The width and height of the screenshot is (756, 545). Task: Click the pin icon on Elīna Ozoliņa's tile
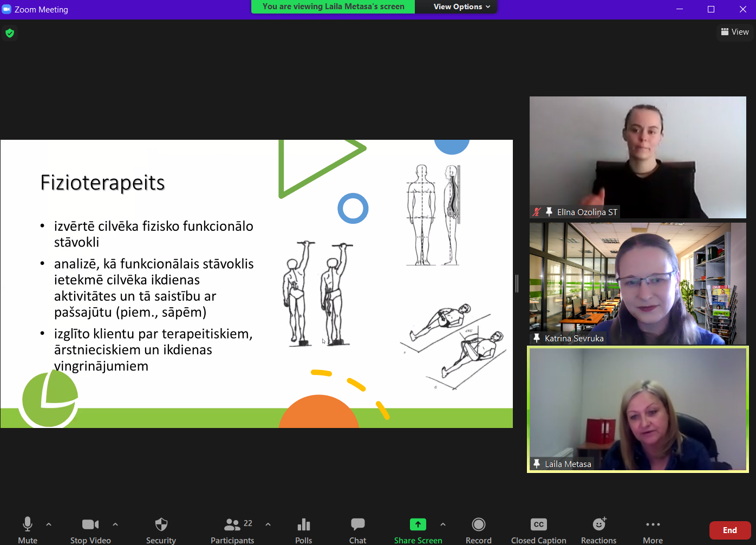[549, 212]
